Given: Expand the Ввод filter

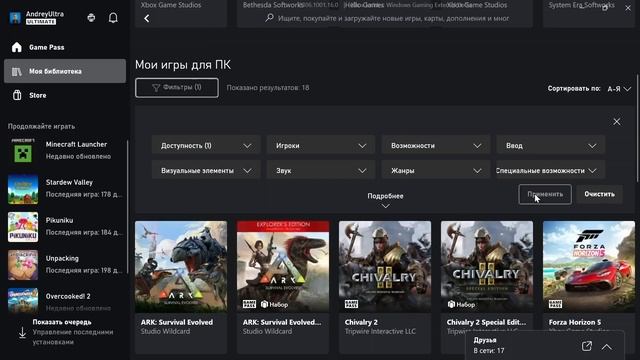Looking at the screenshot, I should (x=551, y=146).
